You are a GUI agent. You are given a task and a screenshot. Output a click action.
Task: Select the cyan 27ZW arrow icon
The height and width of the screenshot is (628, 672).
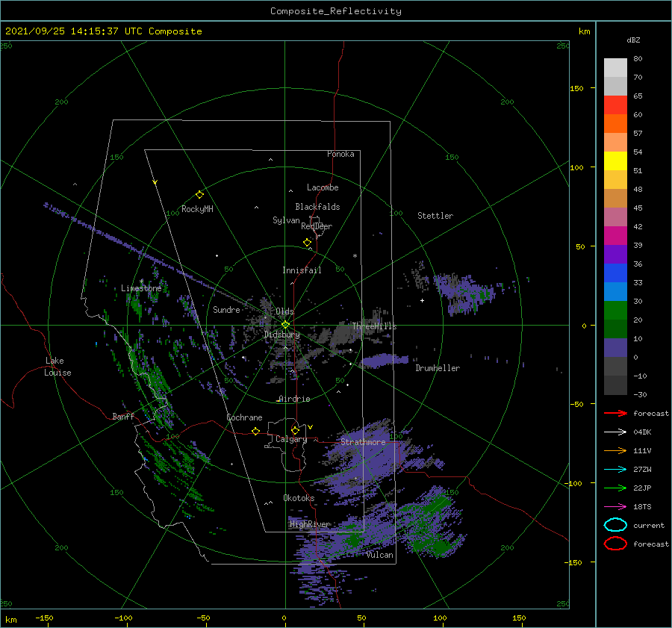point(615,470)
